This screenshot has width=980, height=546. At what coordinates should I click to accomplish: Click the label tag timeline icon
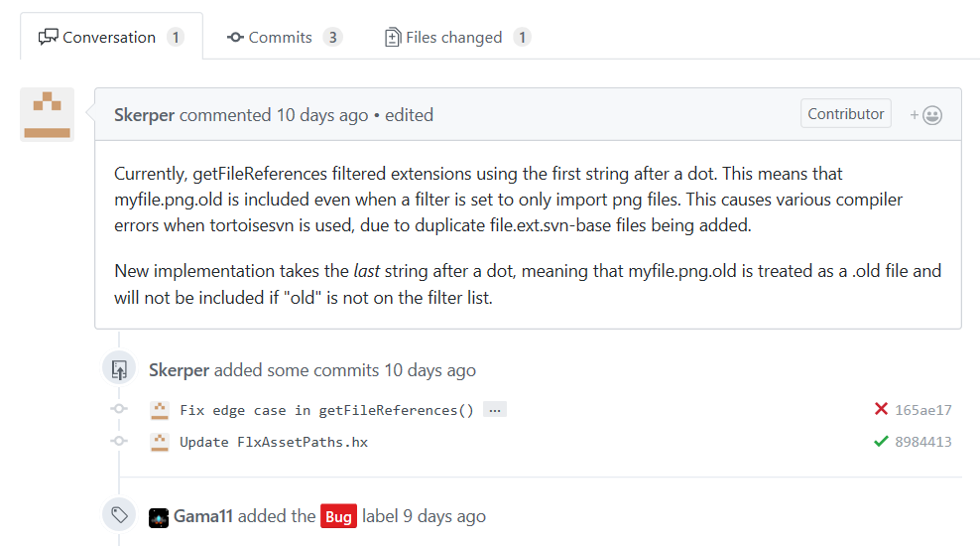(x=119, y=514)
